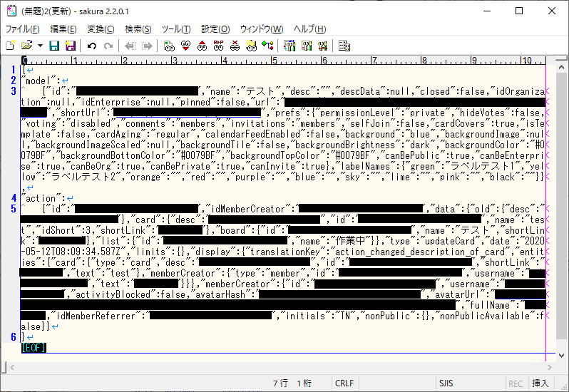Screen dimensions: 569x392
Task: Run outline analysis with the tree diagram icon
Action: pyautogui.click(x=268, y=46)
